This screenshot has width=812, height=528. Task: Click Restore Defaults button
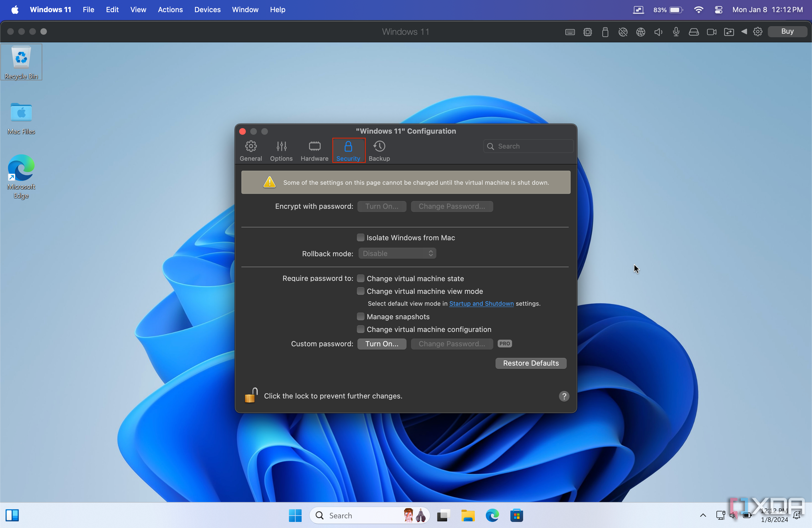[x=530, y=363]
